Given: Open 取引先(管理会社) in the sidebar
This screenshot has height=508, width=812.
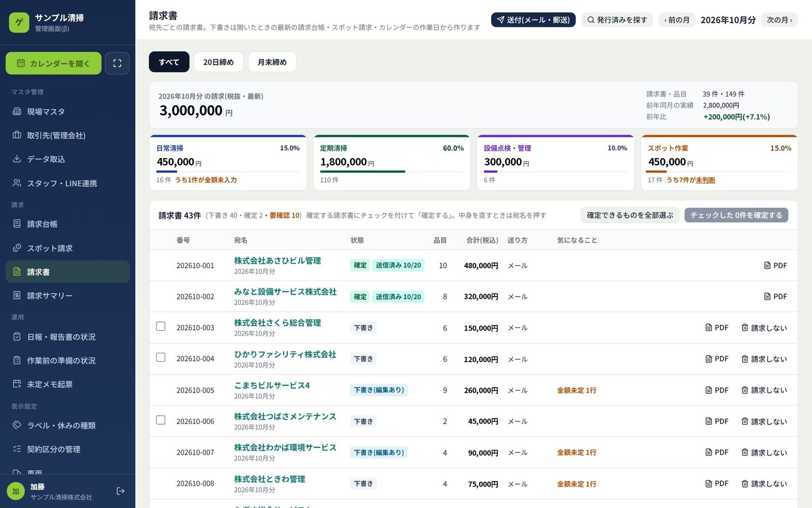Looking at the screenshot, I should click(67, 135).
